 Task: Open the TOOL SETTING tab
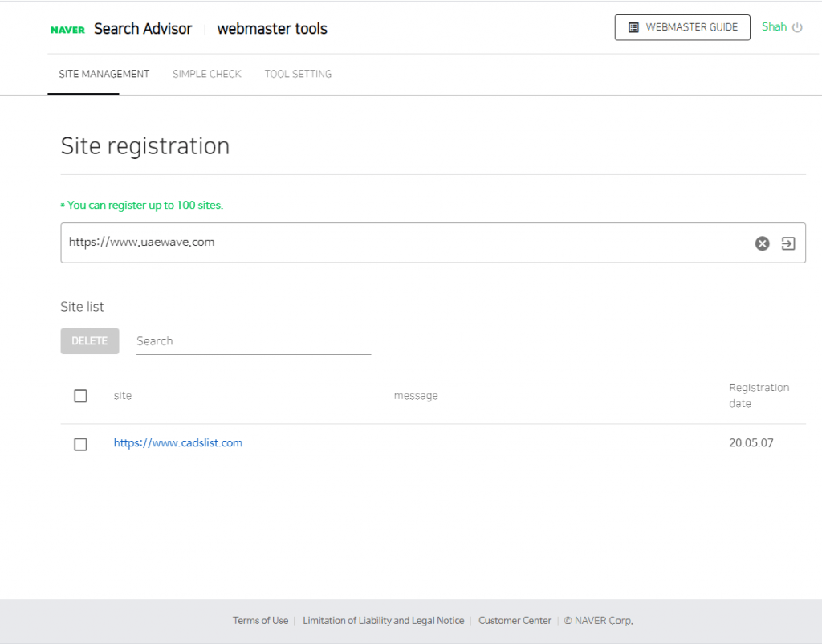pyautogui.click(x=298, y=74)
